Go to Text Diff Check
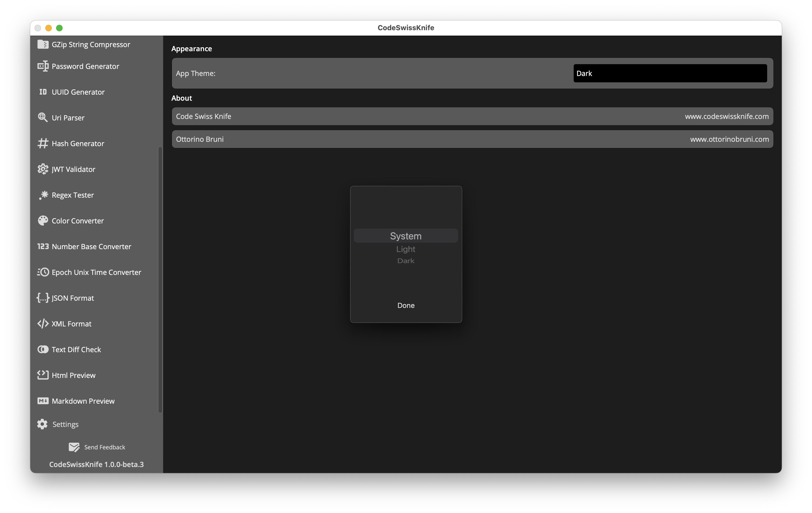This screenshot has width=812, height=513. click(x=76, y=350)
